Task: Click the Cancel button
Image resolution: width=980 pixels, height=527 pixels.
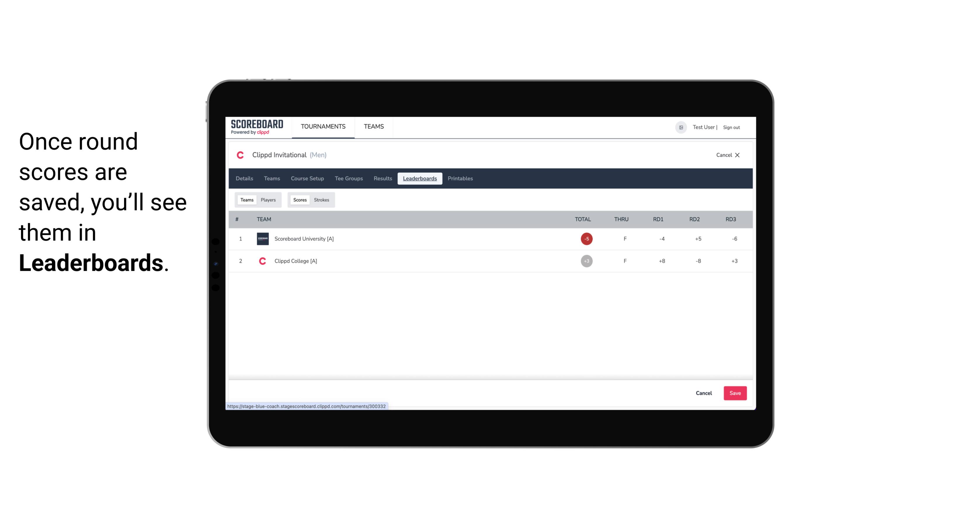Action: 704,393
